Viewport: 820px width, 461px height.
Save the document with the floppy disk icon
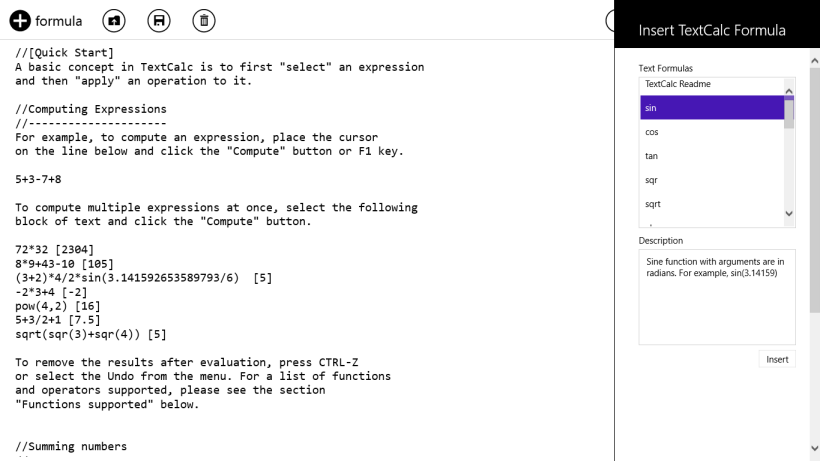[x=159, y=21]
